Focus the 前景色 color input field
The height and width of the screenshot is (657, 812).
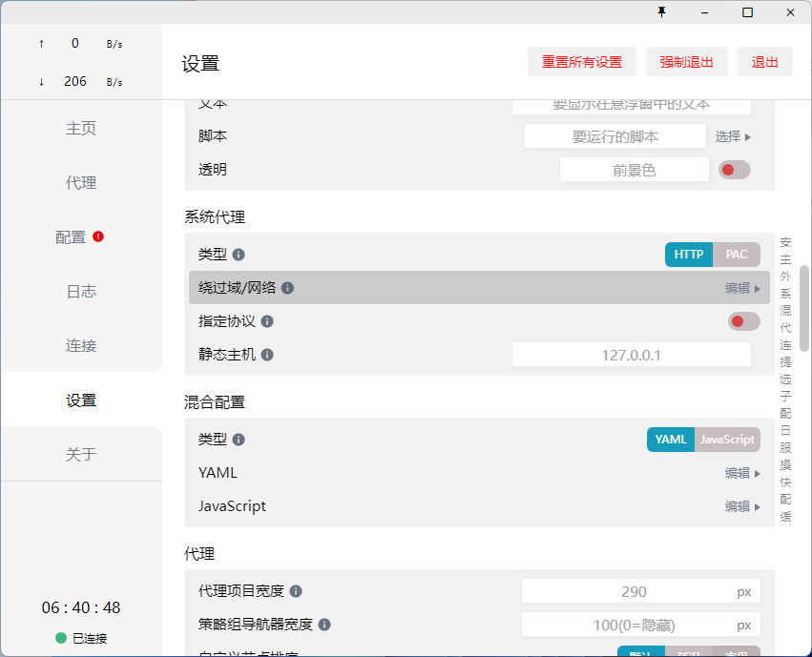tap(635, 170)
